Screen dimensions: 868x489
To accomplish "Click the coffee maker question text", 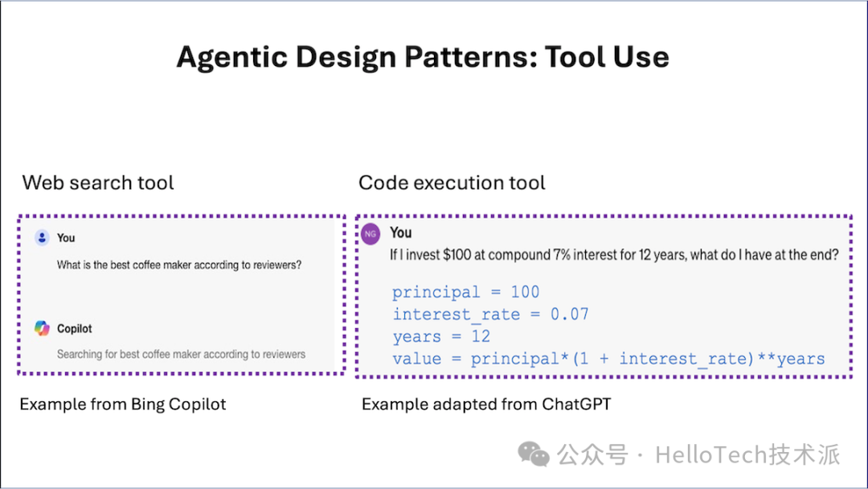I will click(x=179, y=265).
